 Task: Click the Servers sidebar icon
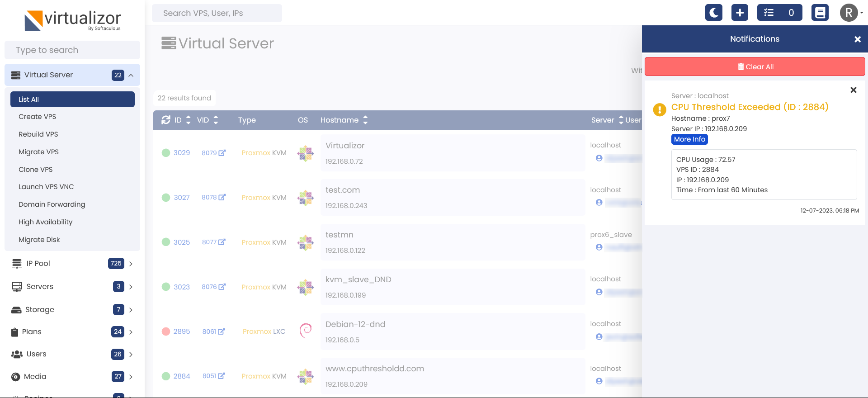17,287
